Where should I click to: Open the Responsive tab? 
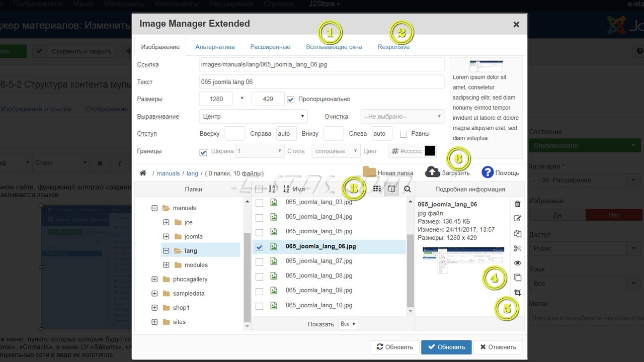point(393,47)
